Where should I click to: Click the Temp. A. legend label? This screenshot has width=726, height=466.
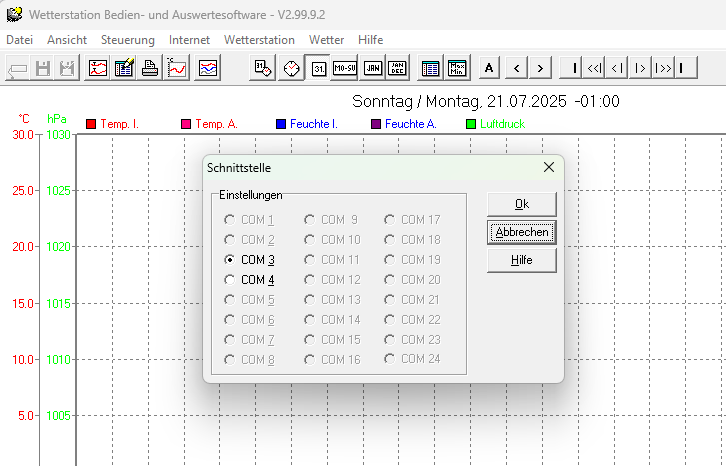216,124
